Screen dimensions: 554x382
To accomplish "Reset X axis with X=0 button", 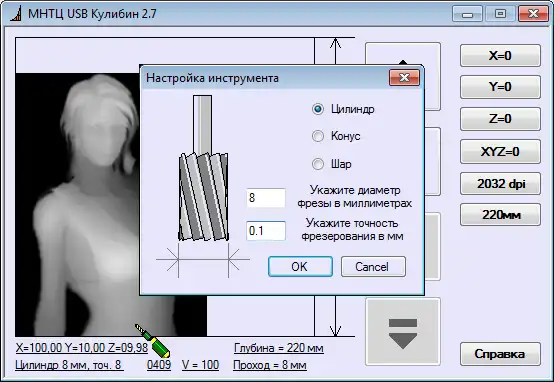I will pyautogui.click(x=500, y=55).
